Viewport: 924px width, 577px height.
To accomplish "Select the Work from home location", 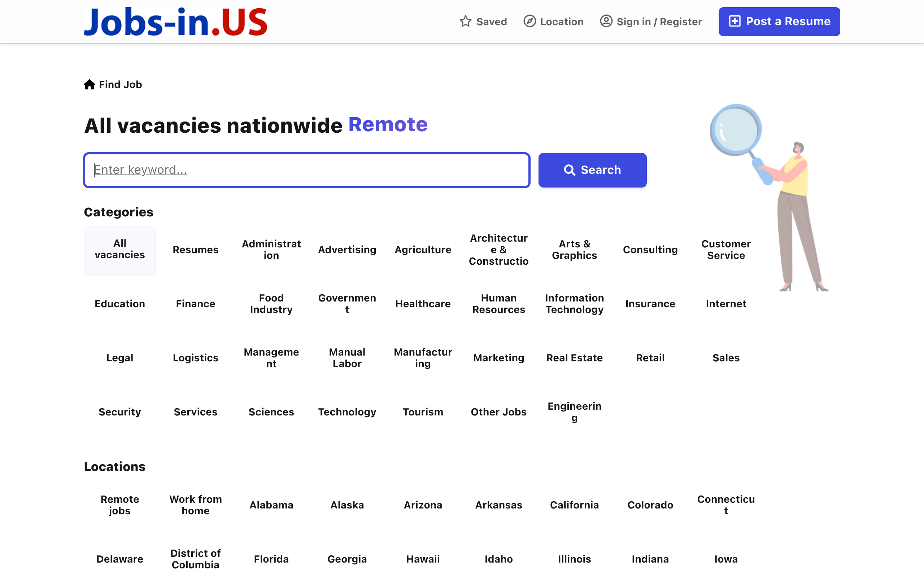I will [196, 505].
